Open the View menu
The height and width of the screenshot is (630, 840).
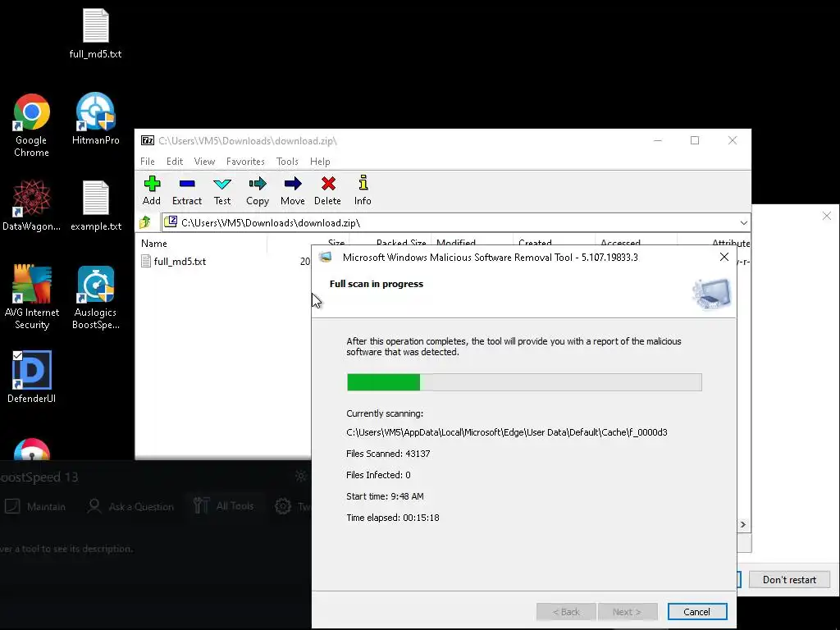click(204, 162)
